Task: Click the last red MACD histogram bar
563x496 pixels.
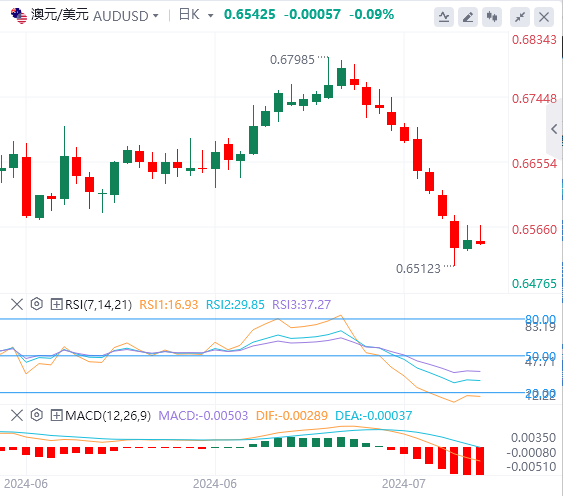Action: pyautogui.click(x=480, y=461)
